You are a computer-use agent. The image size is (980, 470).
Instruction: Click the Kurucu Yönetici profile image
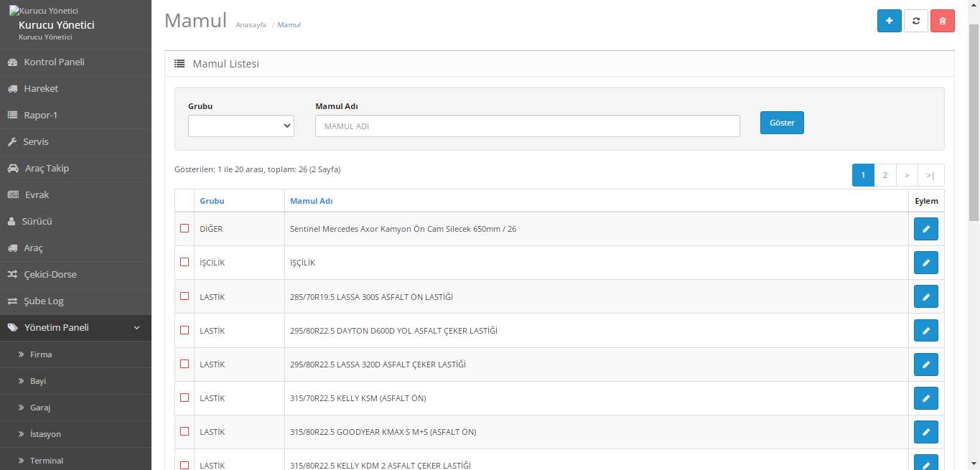click(44, 11)
